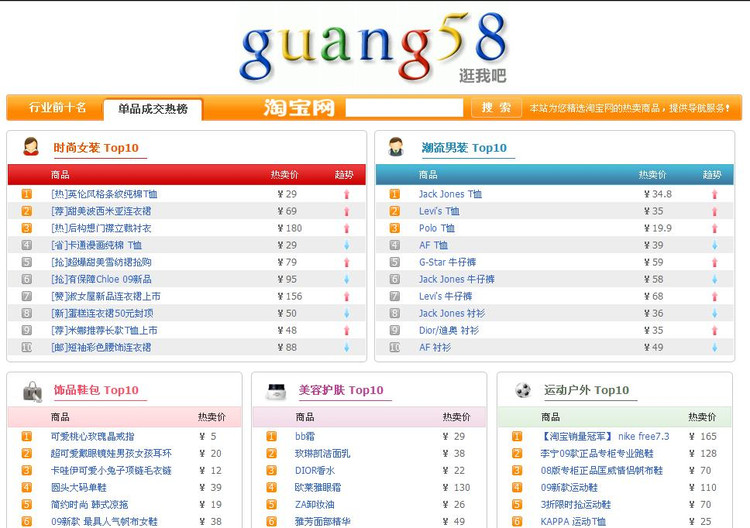Open DIOR香水 product link
Screen dimensions: 750x528
click(x=315, y=471)
